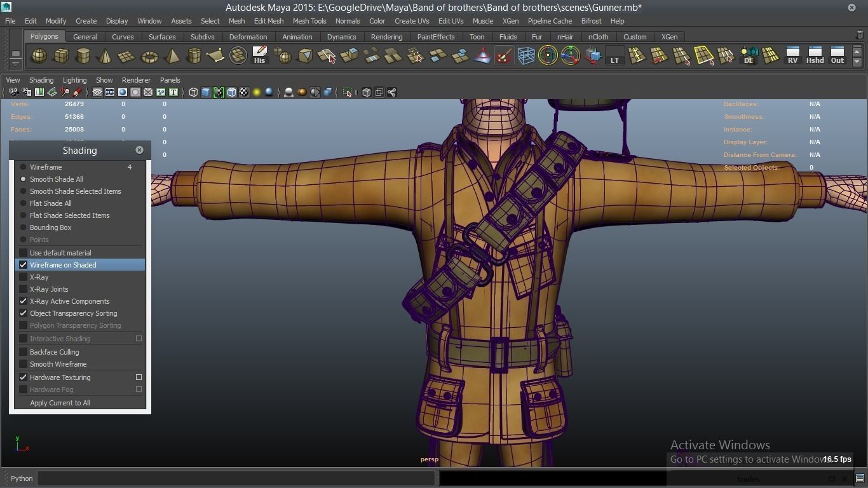Click the wireframe cube icon in panel toolbar
Screen dimensions: 868x488
(x=193, y=92)
